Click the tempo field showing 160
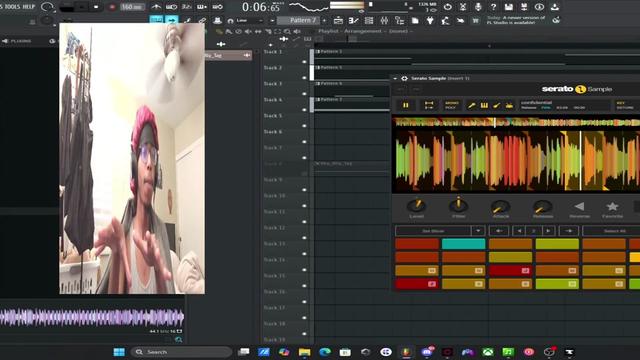 [132, 7]
